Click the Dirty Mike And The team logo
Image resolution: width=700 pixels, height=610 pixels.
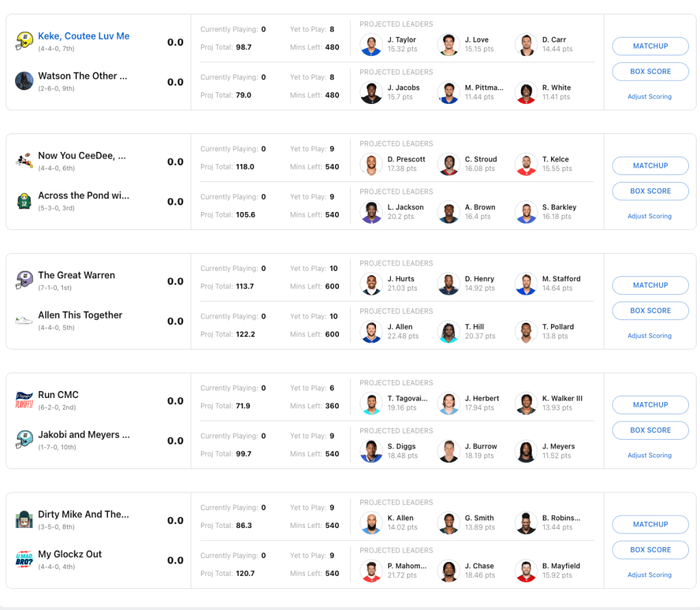tap(25, 520)
